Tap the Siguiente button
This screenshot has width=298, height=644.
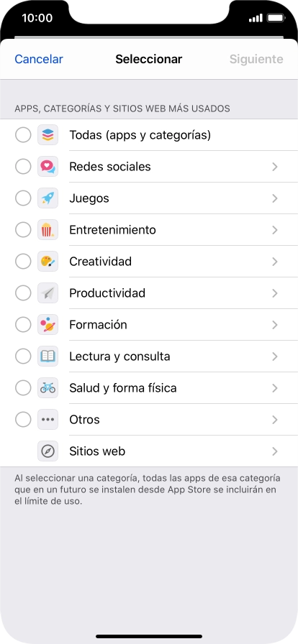256,59
